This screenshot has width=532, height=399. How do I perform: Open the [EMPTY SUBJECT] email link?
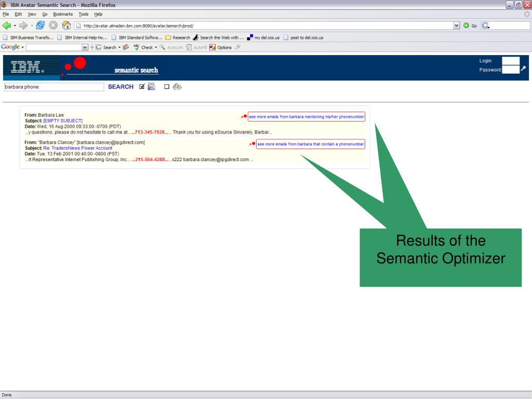63,121
